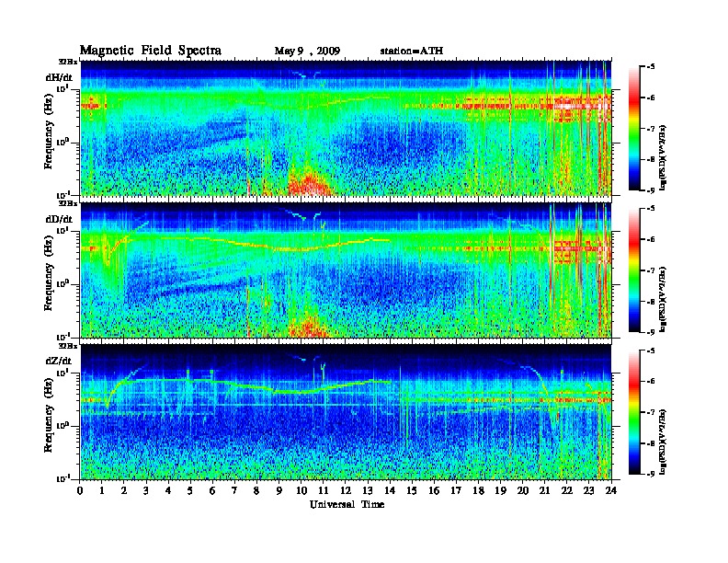
Task: Click the "-9" tick on the dH/dt color bar
Action: pyautogui.click(x=652, y=190)
